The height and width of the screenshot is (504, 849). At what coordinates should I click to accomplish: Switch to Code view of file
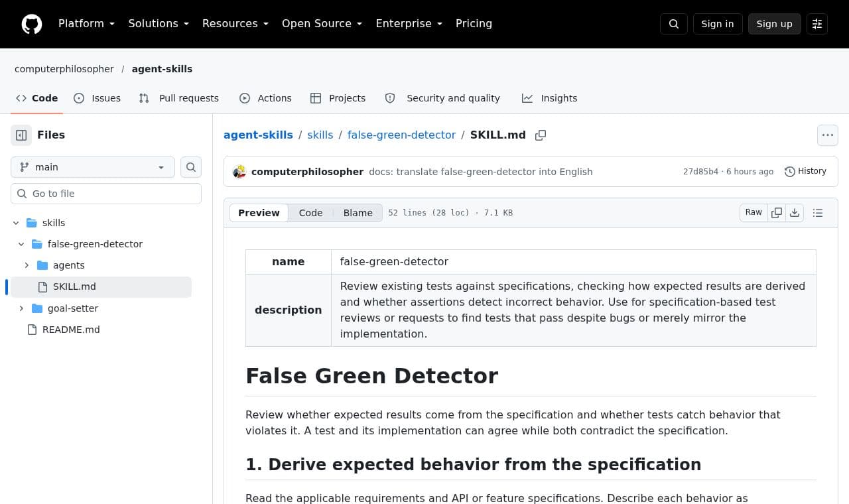[x=310, y=213]
